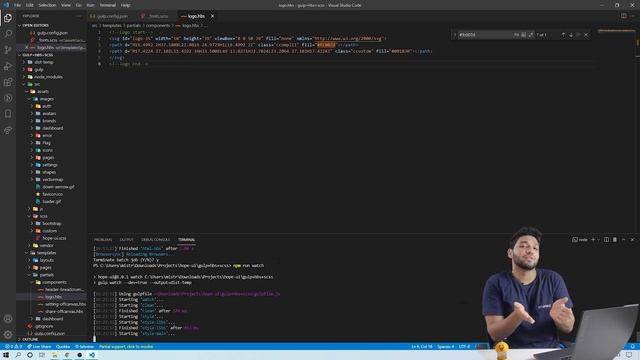Click the Windows Start button
The image size is (640, 360).
6,355
